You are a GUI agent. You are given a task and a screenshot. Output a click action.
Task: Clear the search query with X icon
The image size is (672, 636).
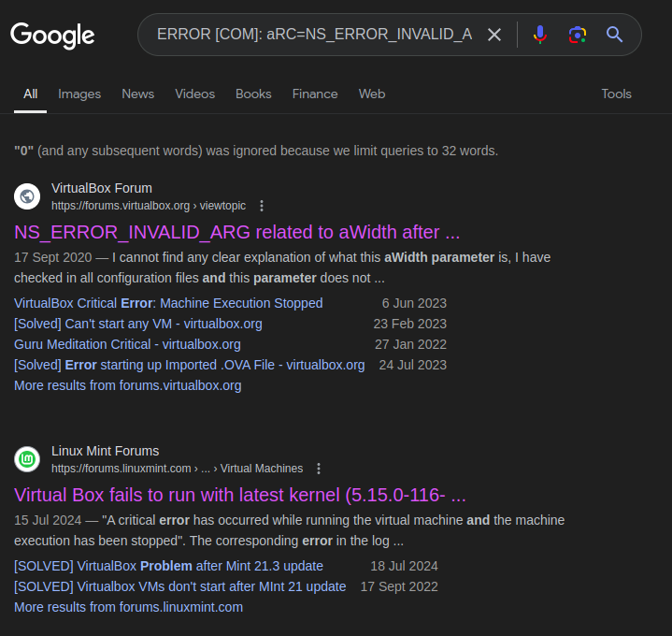(494, 35)
